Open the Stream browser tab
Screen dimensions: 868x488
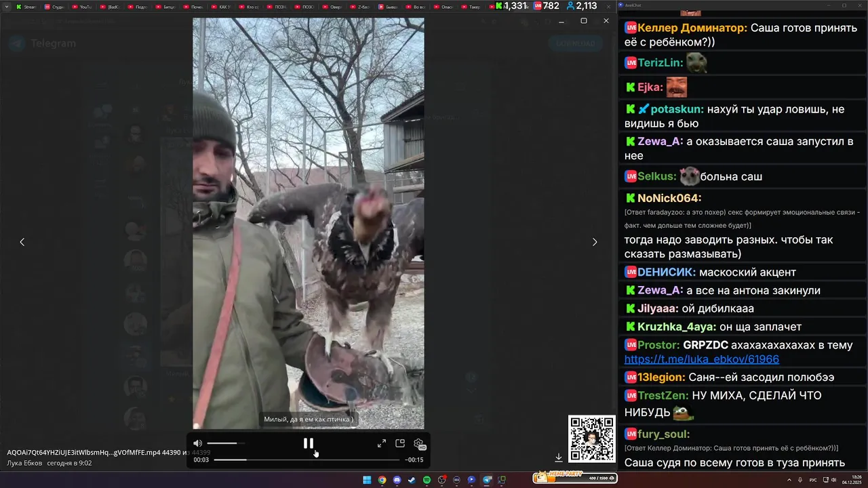[x=26, y=7]
